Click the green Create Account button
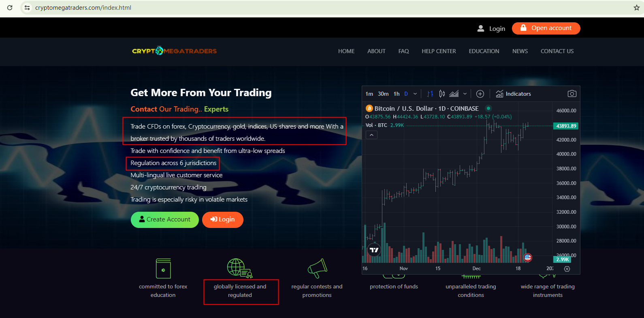Screen dimensions: 644x318 pyautogui.click(x=164, y=219)
